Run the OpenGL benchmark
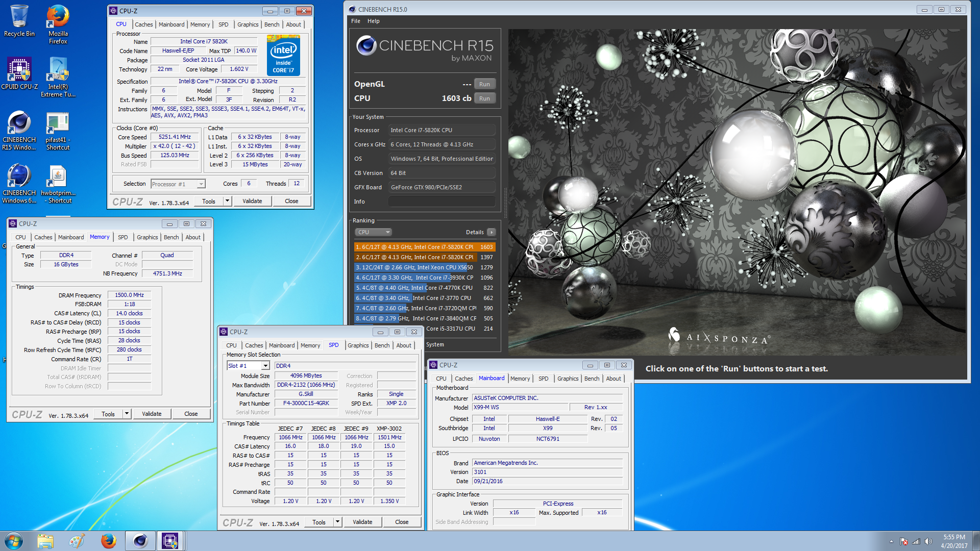Image resolution: width=980 pixels, height=551 pixels. click(x=484, y=84)
